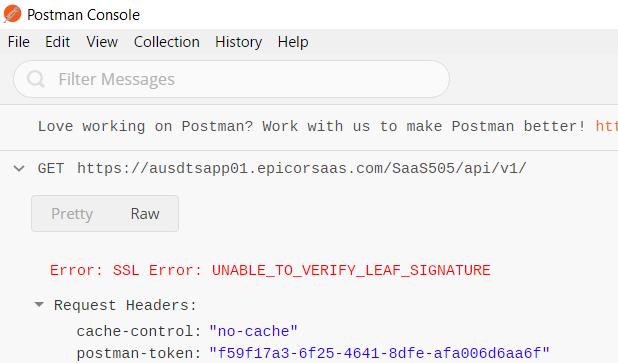Open the History menu
The width and height of the screenshot is (618, 363).
pos(238,42)
